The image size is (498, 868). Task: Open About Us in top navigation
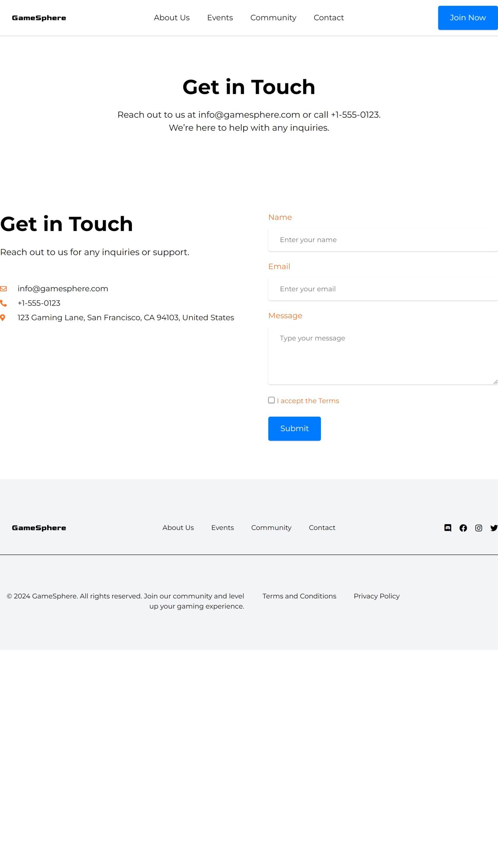172,18
